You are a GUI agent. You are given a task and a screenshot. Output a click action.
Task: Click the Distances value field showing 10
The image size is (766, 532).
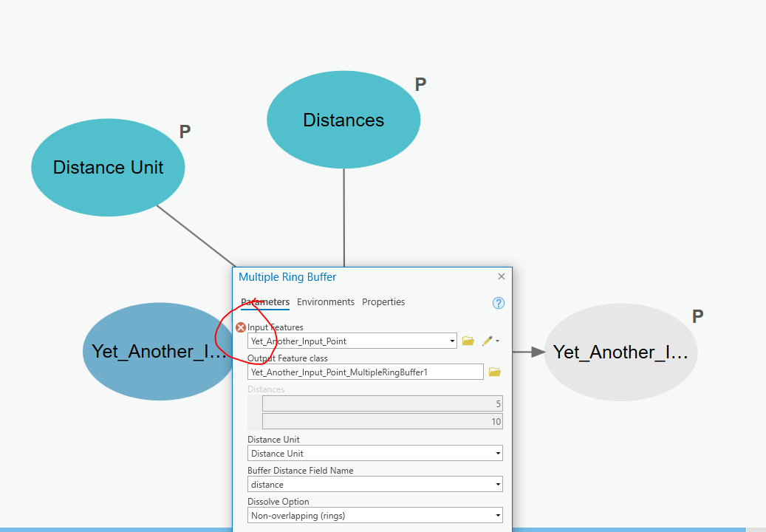(x=380, y=420)
